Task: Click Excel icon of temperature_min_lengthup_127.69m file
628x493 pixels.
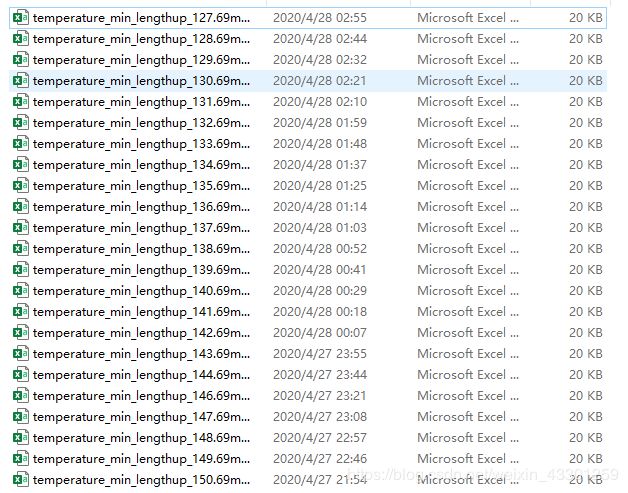Action: [x=20, y=18]
